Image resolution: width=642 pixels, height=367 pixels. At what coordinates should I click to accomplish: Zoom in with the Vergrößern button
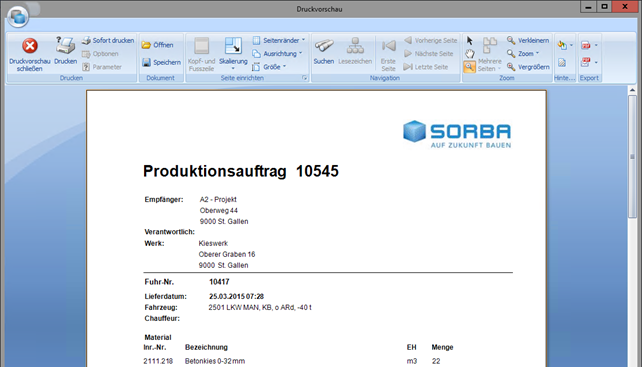[x=529, y=67]
